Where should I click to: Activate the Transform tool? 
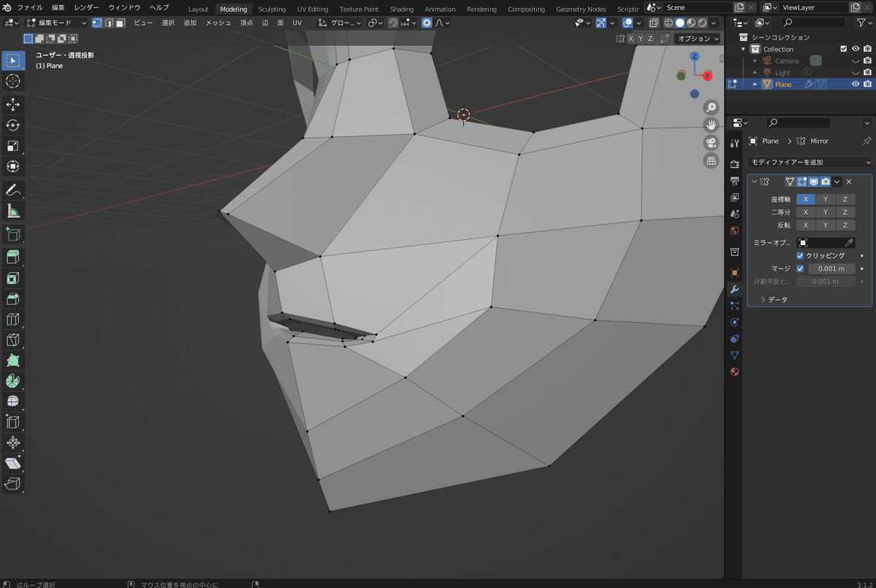[13, 166]
